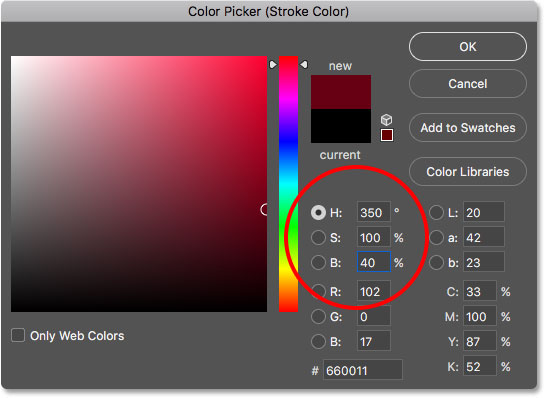Select the Lab b channel radio button
545x398 pixels.
click(436, 263)
